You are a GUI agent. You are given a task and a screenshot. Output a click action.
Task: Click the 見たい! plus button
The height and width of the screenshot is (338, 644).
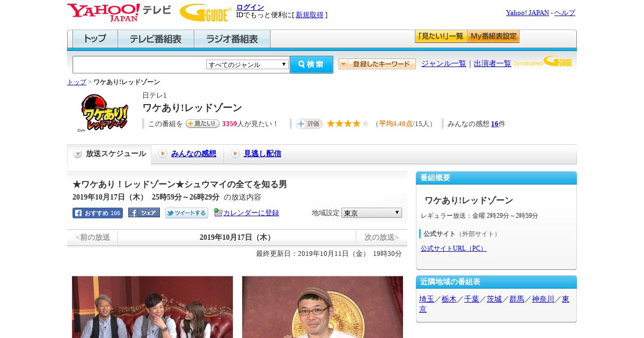coord(202,123)
